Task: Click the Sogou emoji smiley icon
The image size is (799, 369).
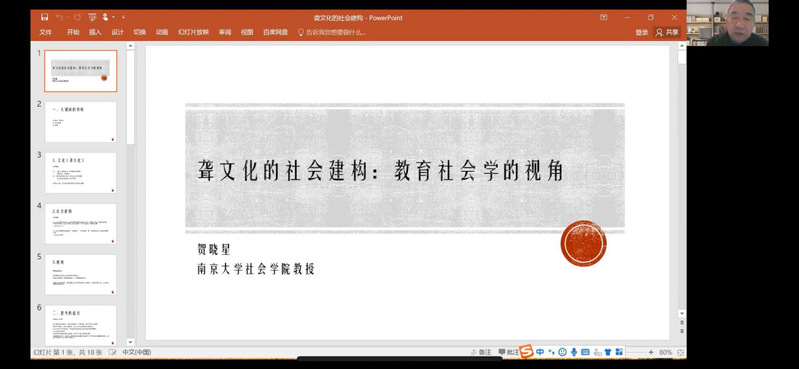Action: coord(563,352)
